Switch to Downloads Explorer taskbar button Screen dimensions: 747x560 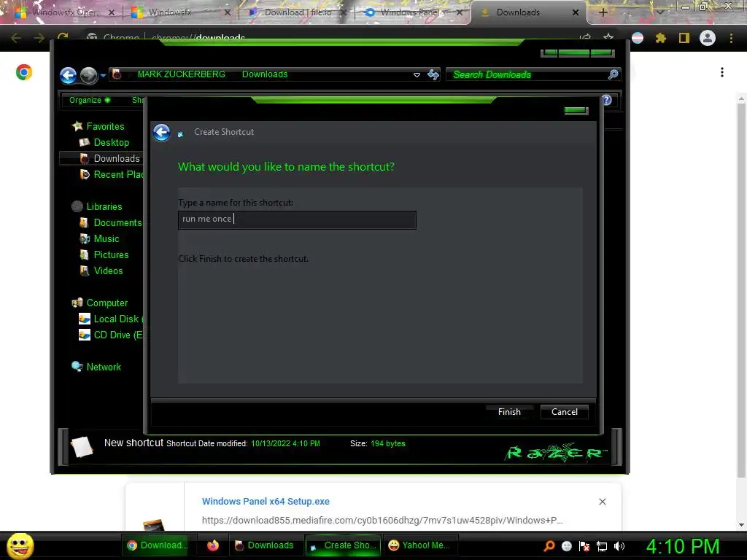click(x=265, y=545)
